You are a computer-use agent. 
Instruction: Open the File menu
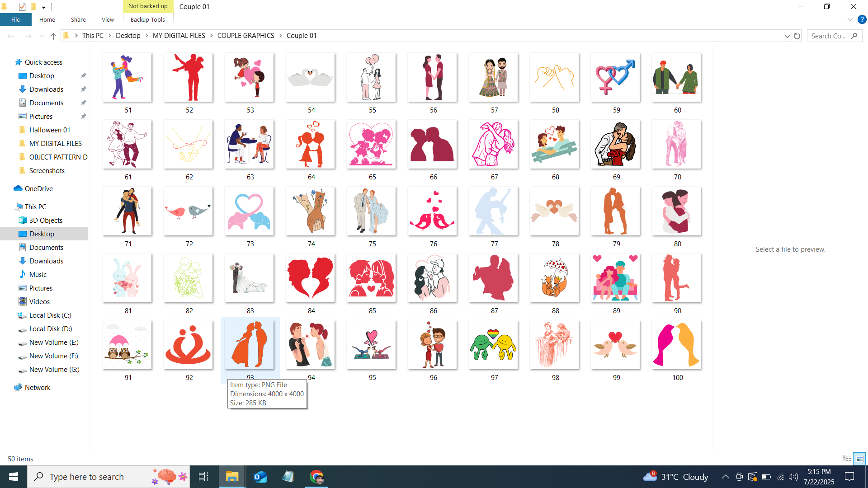15,19
